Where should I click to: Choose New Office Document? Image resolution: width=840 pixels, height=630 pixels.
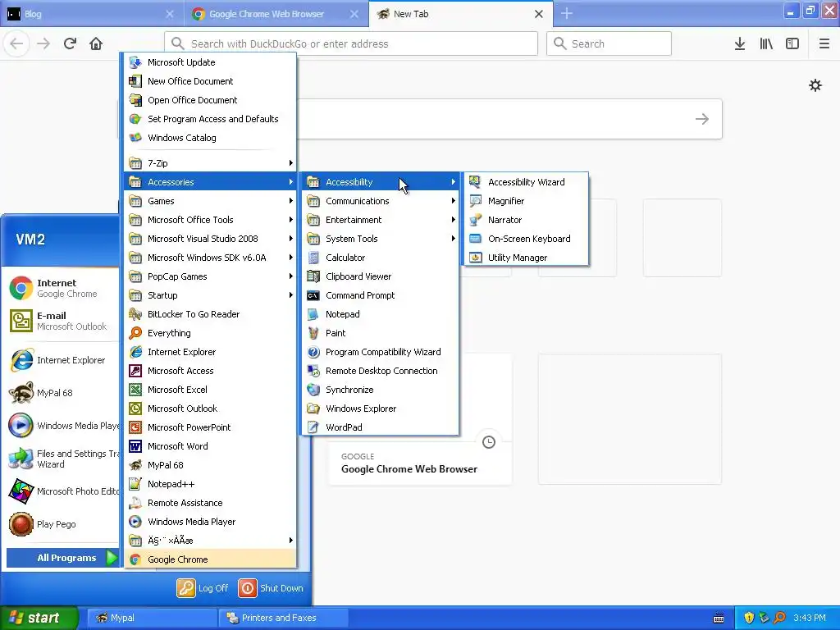(210, 81)
